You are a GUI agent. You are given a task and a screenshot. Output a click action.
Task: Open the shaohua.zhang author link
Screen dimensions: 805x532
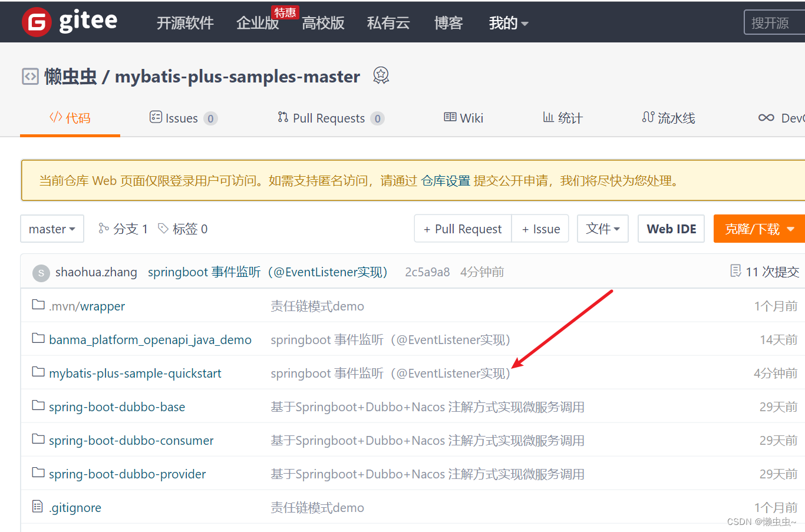tap(96, 272)
